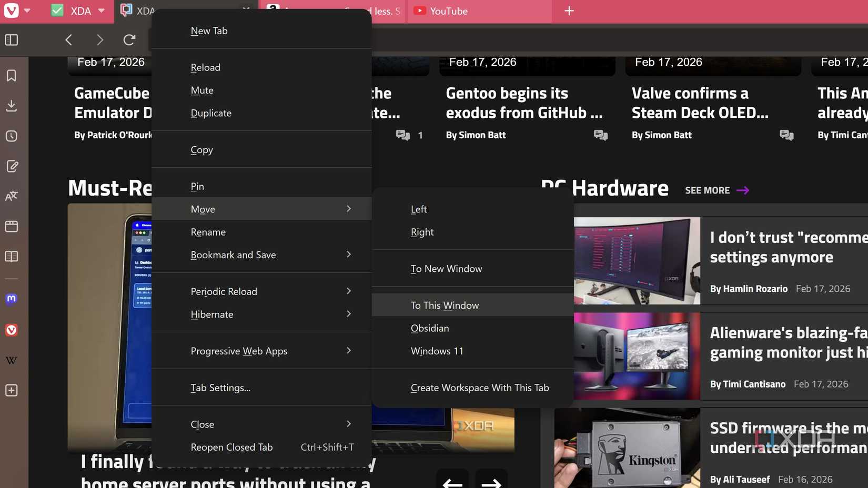
Task: Duplicate the tab
Action: click(261, 113)
